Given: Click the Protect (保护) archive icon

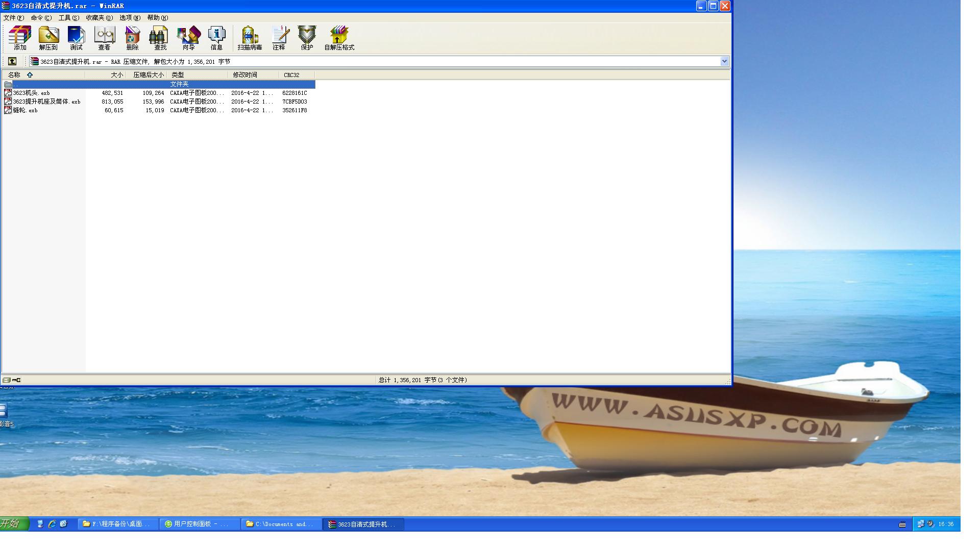Looking at the screenshot, I should click(307, 38).
